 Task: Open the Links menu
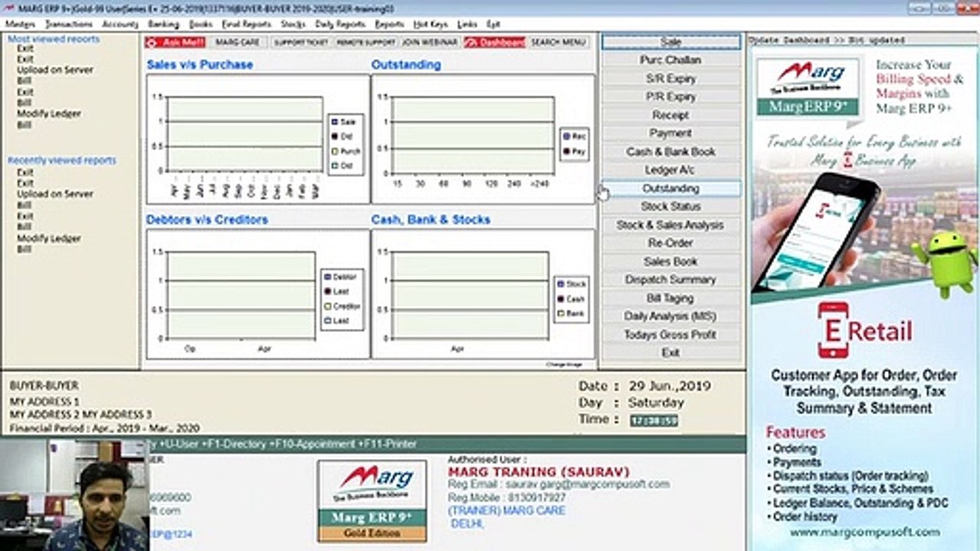[x=467, y=24]
